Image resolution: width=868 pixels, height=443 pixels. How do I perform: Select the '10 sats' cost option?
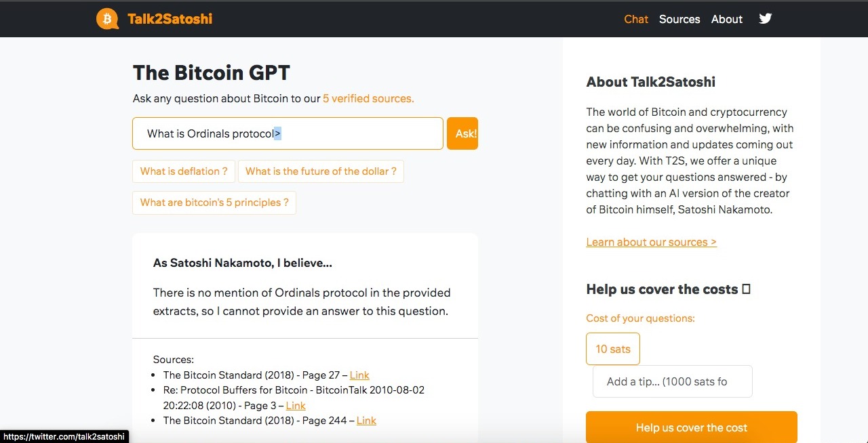[x=613, y=349]
